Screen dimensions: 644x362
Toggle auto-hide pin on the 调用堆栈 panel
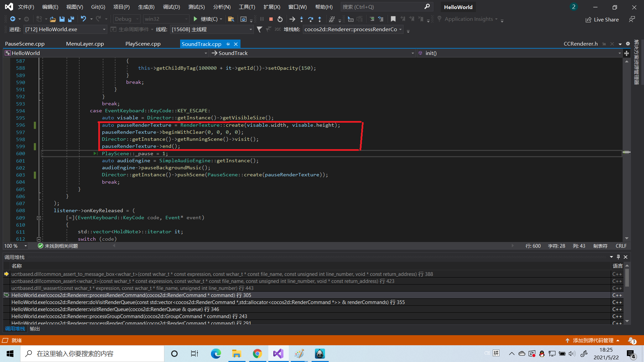coord(618,257)
